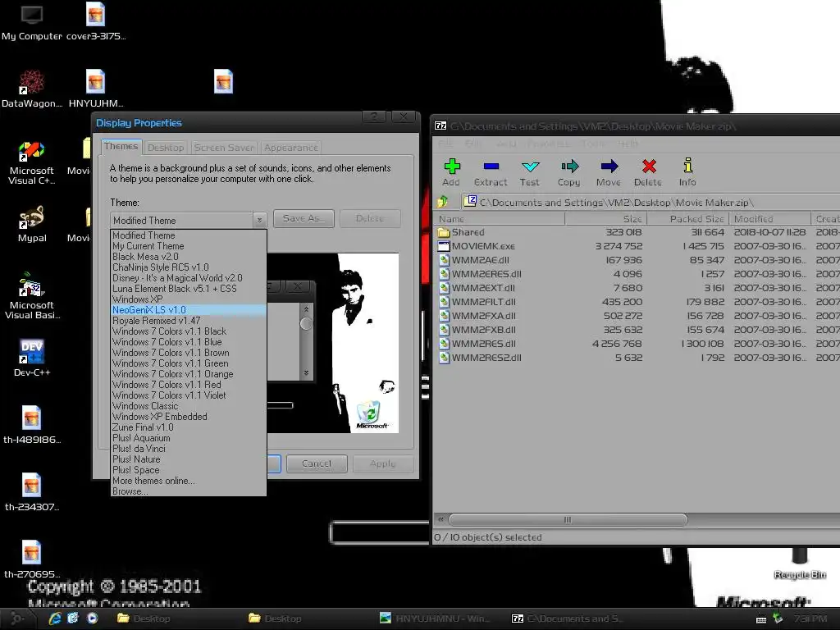This screenshot has width=840, height=630.
Task: Open Microsoft Visual Basic desktop shortcut
Action: [32, 295]
